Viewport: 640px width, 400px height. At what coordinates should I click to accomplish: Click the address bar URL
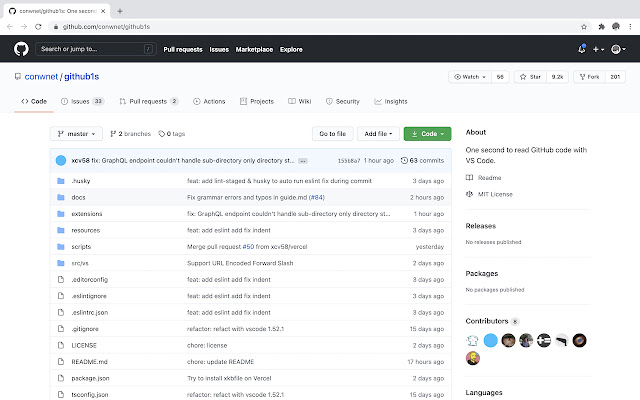pos(106,27)
